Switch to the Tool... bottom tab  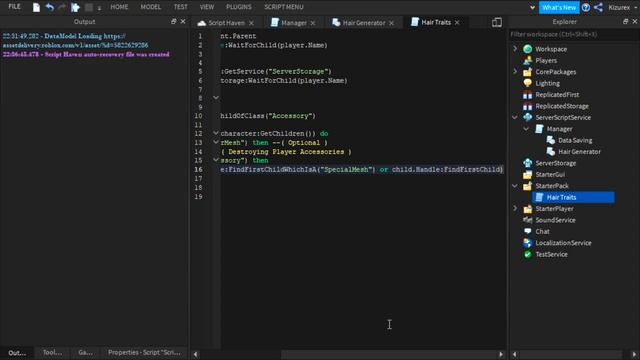tap(52, 352)
